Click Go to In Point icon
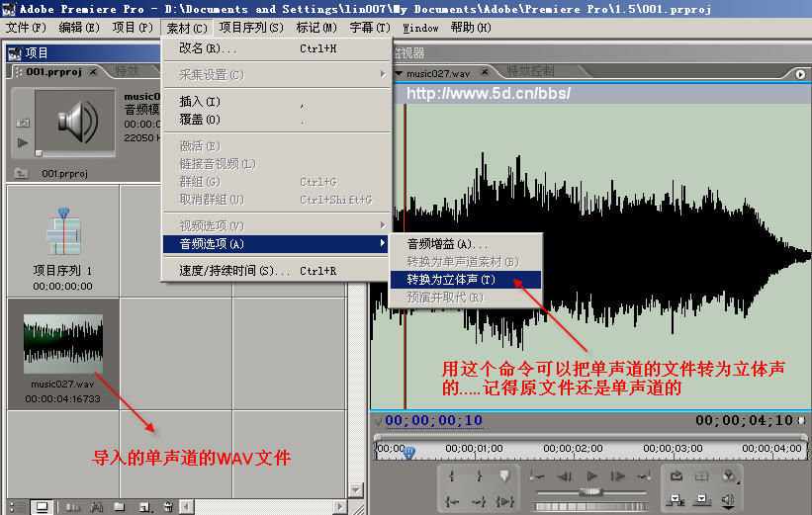Image resolution: width=812 pixels, height=515 pixels. coord(452,500)
